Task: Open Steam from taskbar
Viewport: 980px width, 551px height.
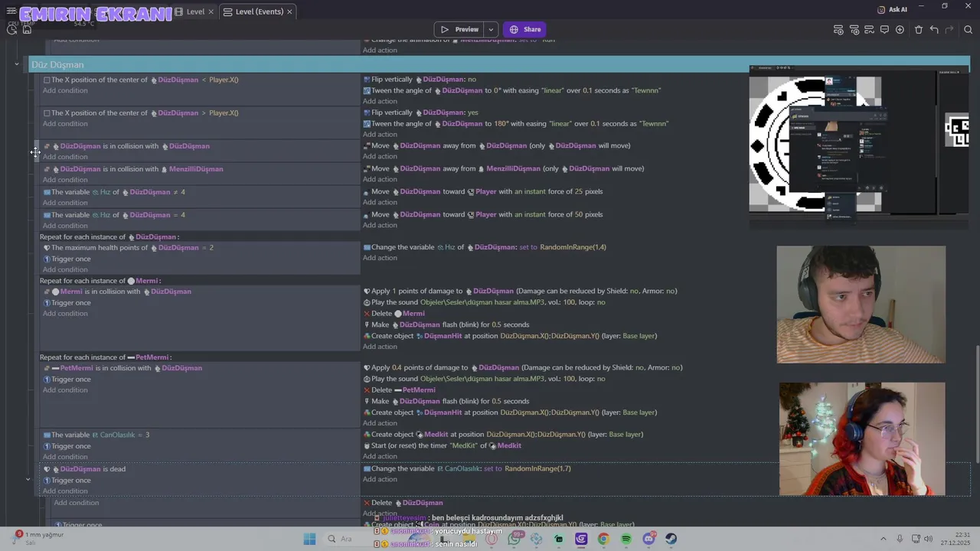Action: pos(671,539)
